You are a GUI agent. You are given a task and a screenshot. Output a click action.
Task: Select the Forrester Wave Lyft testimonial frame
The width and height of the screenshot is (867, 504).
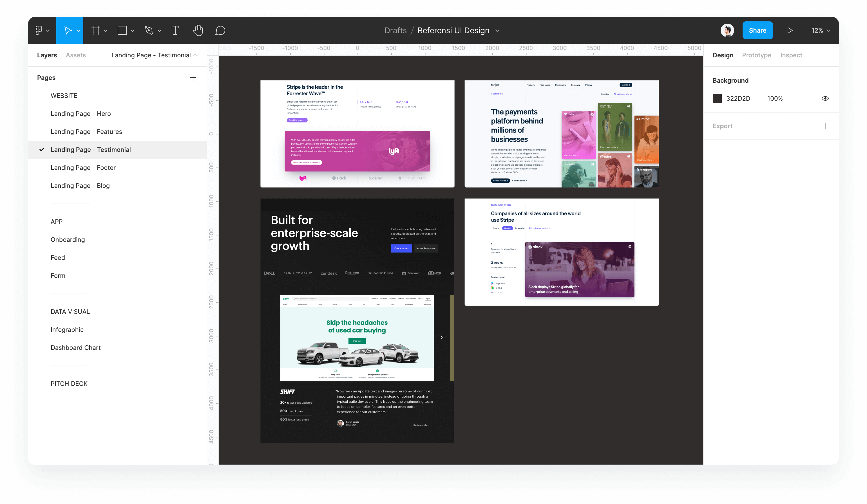click(x=357, y=134)
